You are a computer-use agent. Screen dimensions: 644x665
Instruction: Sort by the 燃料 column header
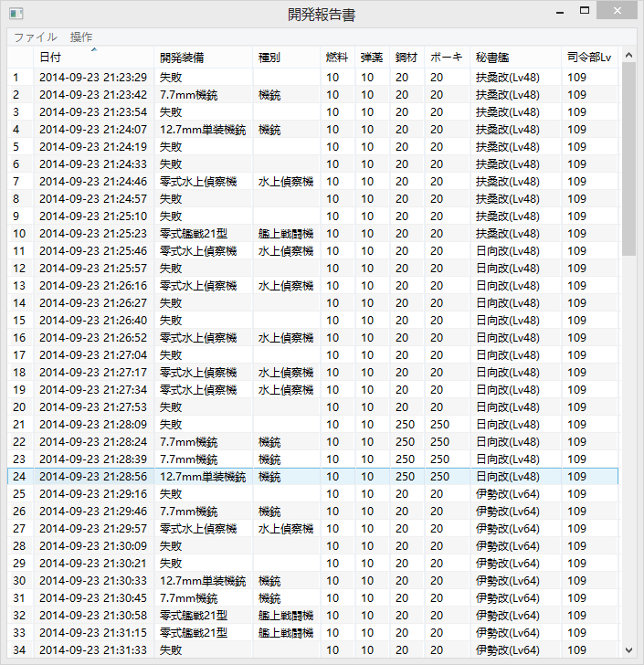coord(338,58)
